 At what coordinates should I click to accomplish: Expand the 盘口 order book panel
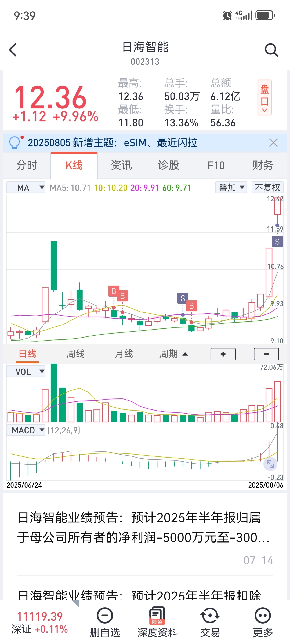(264, 98)
